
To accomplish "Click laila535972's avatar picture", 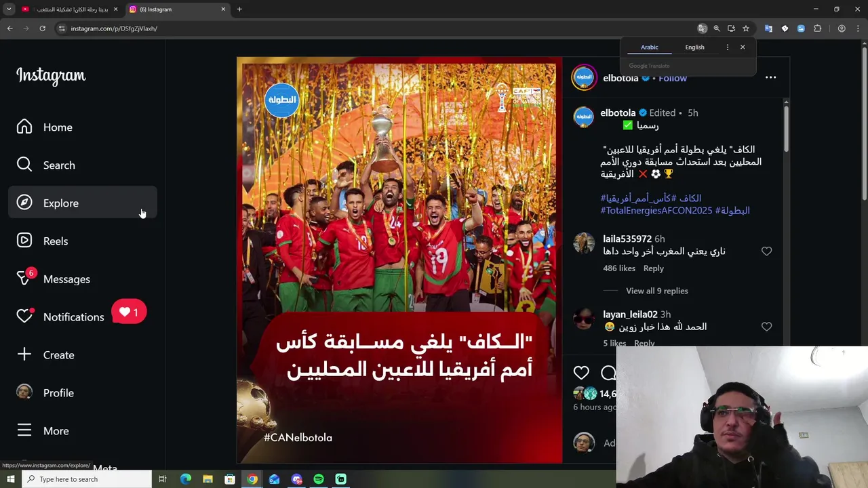I will click(584, 243).
